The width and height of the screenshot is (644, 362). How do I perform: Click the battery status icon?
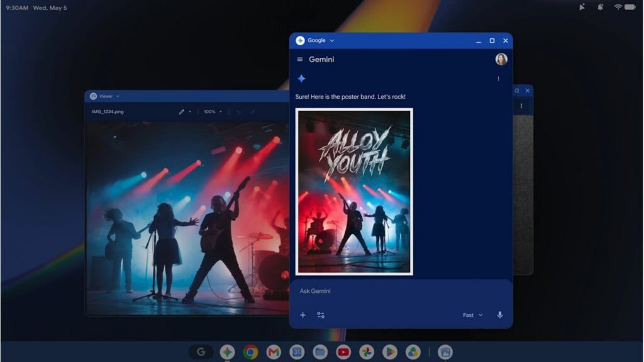click(630, 7)
